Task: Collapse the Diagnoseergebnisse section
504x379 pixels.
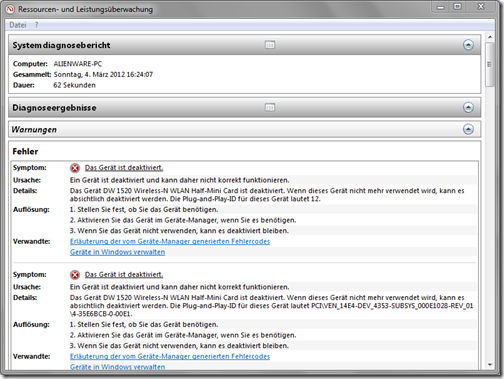Action: [468, 107]
